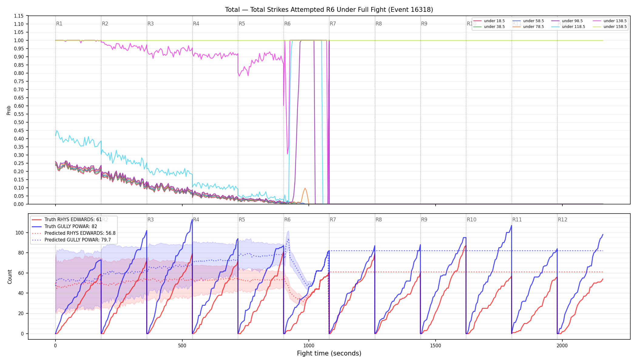Click the blue dotted line sample for Predicted GULLY POWAR

click(x=37, y=240)
